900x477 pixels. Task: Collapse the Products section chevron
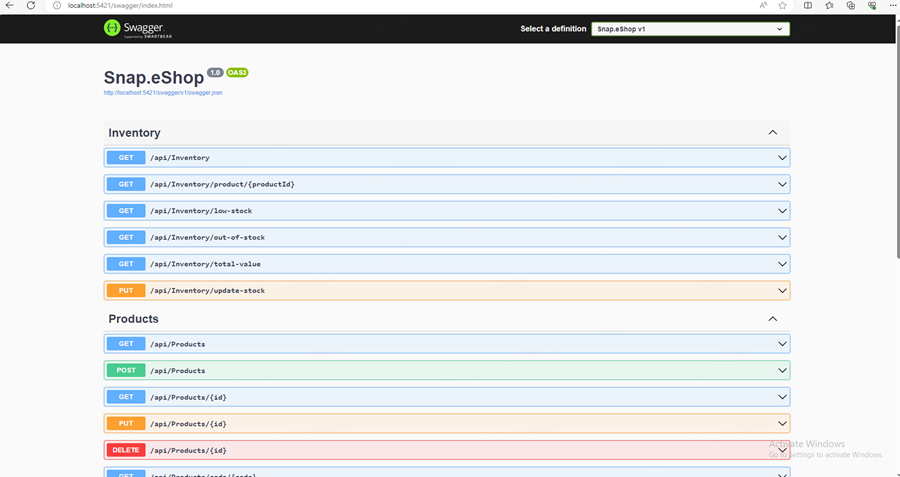pos(772,319)
